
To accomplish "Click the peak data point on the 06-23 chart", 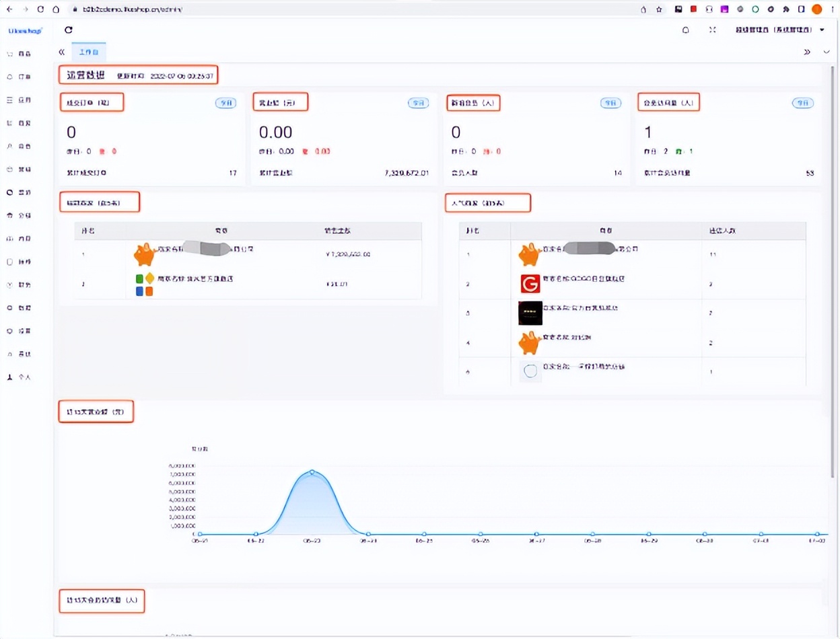I will tap(312, 472).
